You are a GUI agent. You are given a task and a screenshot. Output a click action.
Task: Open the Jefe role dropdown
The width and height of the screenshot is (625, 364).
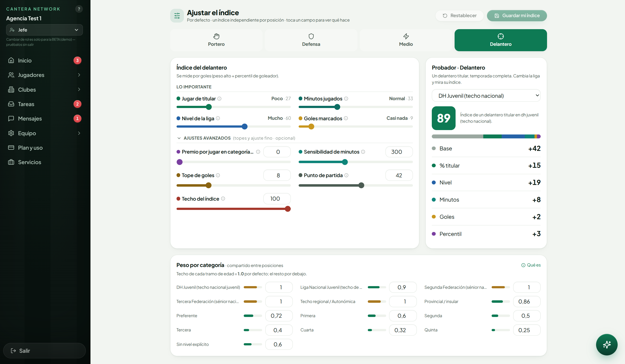(x=44, y=30)
